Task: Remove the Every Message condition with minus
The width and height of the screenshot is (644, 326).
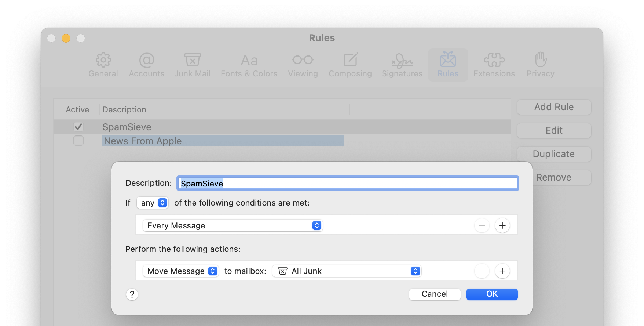Action: 482,225
